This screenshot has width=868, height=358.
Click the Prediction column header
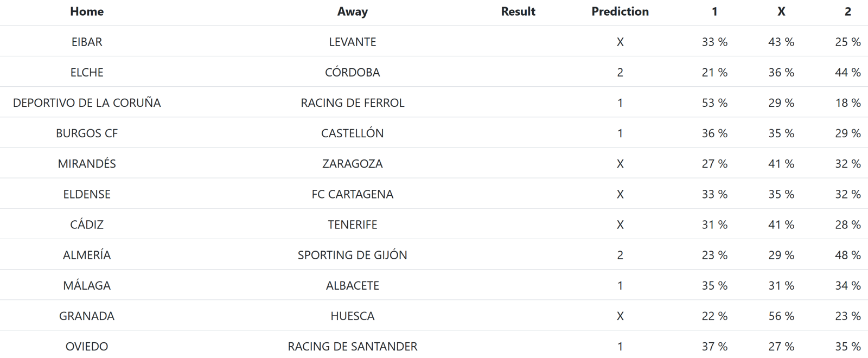tap(620, 11)
